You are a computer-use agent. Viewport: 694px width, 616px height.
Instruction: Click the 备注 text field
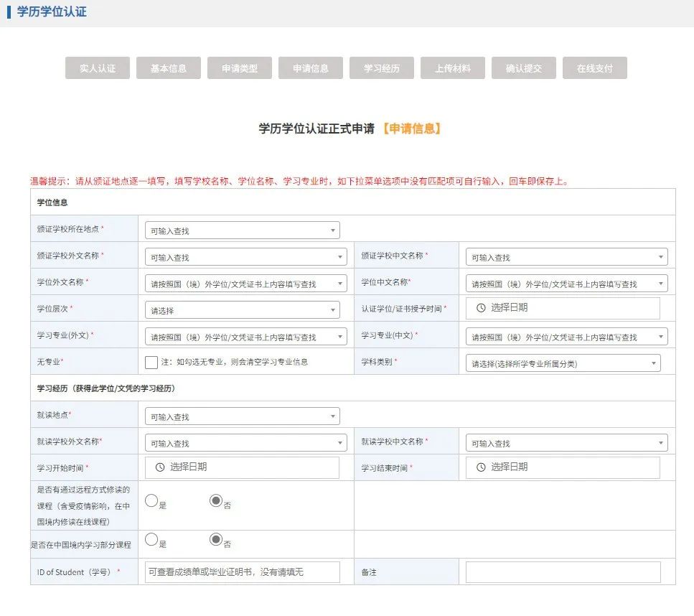563,572
